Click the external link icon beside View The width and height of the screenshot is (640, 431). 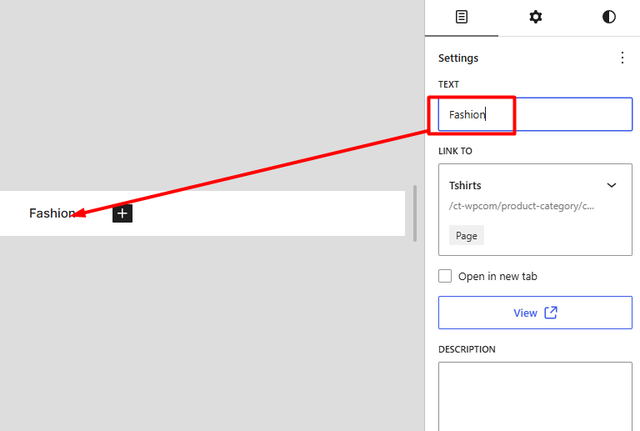tap(551, 313)
